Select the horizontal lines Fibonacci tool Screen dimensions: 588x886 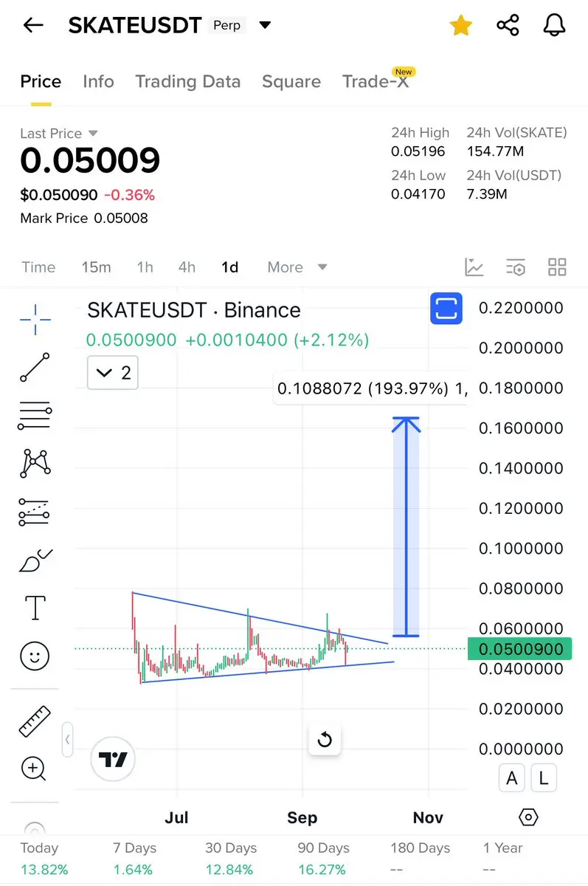click(35, 416)
